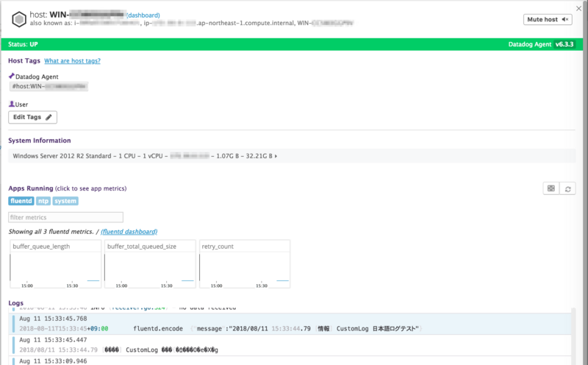Open buffer_total_queued_size graph

(x=150, y=264)
